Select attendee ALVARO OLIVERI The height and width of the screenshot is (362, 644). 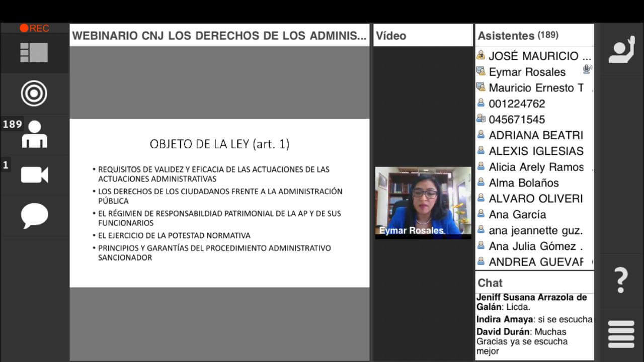(534, 199)
